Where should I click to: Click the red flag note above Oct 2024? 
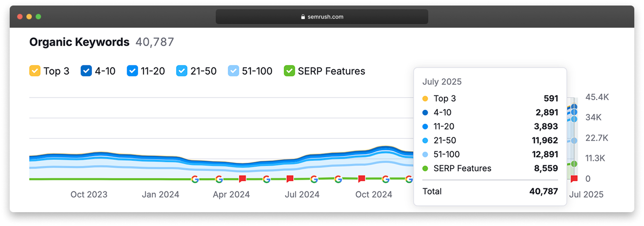tap(362, 179)
